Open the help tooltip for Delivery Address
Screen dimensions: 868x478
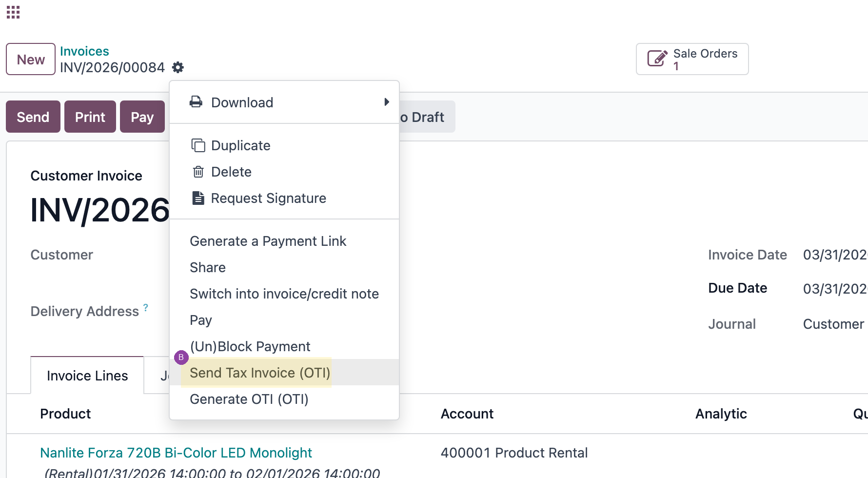tap(145, 307)
